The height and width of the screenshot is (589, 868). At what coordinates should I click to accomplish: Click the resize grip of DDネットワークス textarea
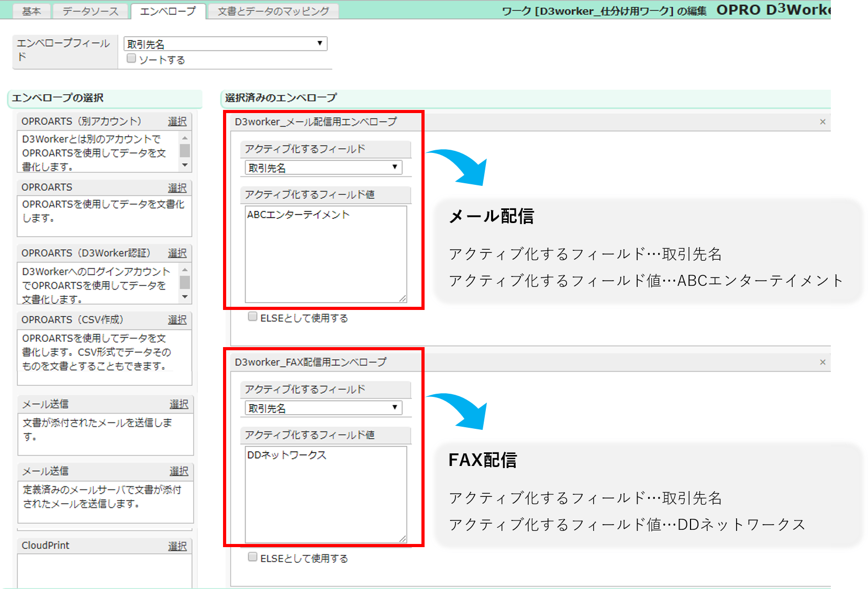pyautogui.click(x=403, y=539)
